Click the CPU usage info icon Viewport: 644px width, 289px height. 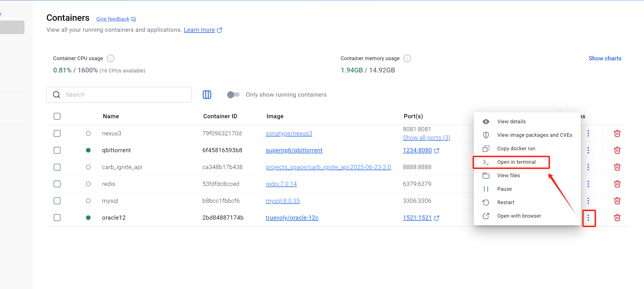[x=111, y=58]
